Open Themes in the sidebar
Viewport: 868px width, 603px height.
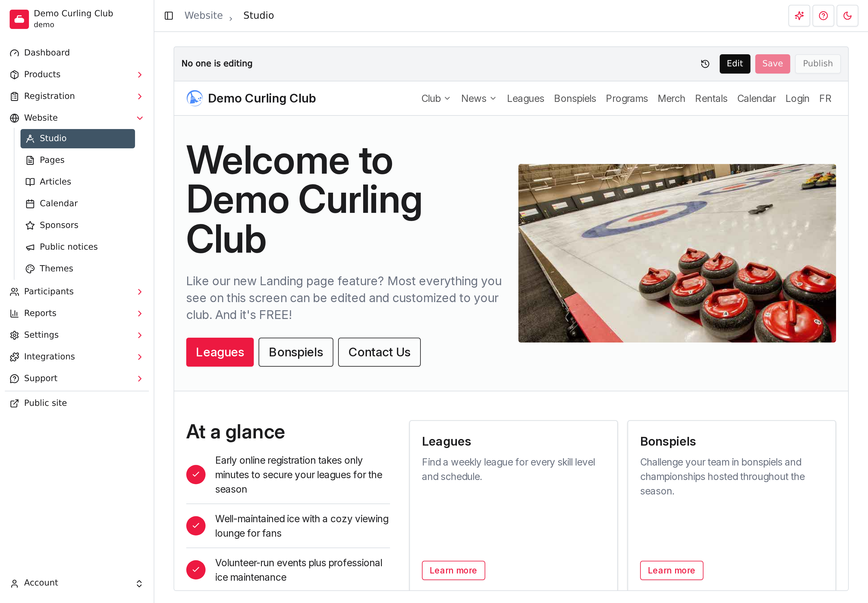[x=77, y=269]
